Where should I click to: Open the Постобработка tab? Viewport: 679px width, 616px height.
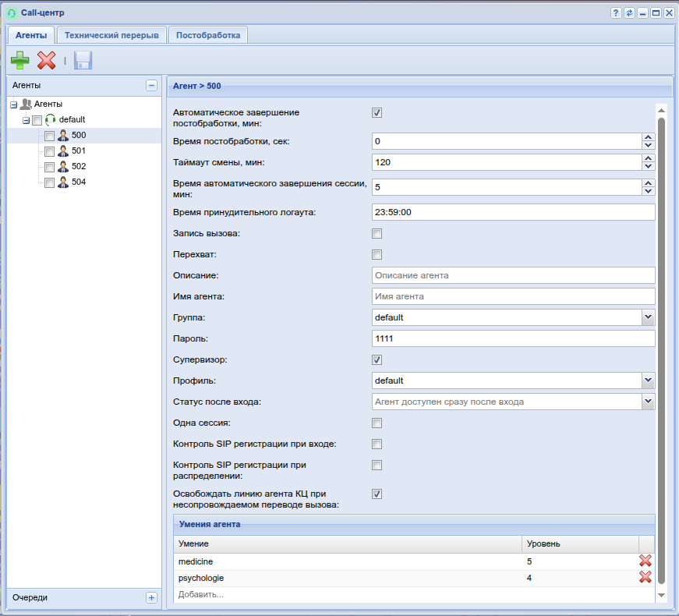(x=208, y=35)
